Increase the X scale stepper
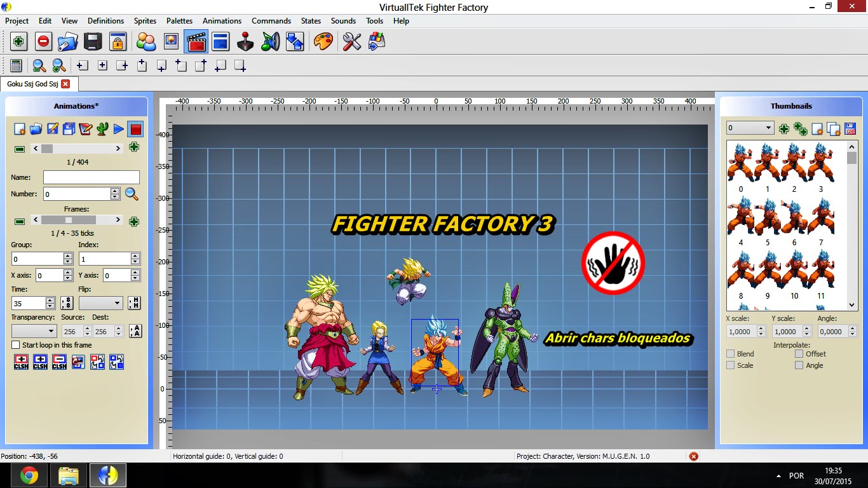This screenshot has height=488, width=868. [761, 329]
